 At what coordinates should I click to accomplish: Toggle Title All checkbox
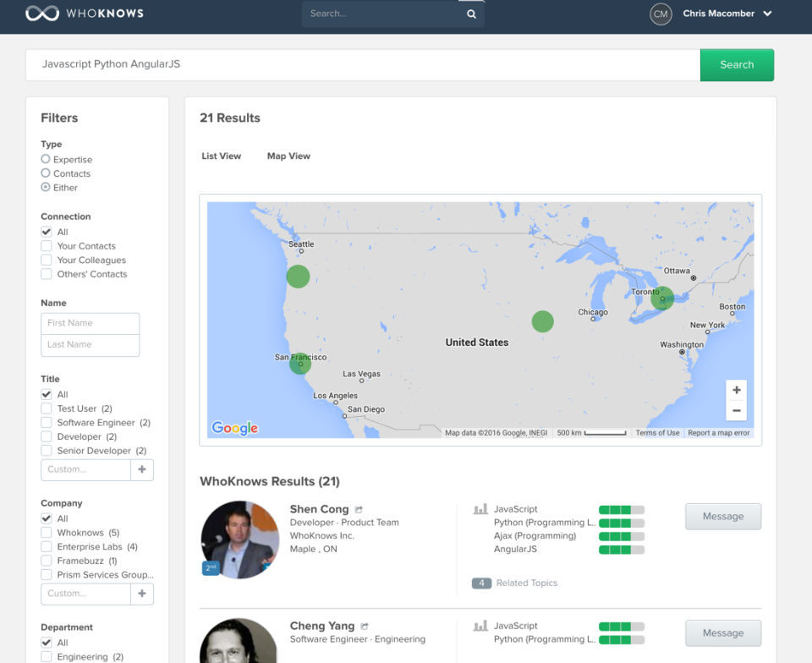click(46, 394)
